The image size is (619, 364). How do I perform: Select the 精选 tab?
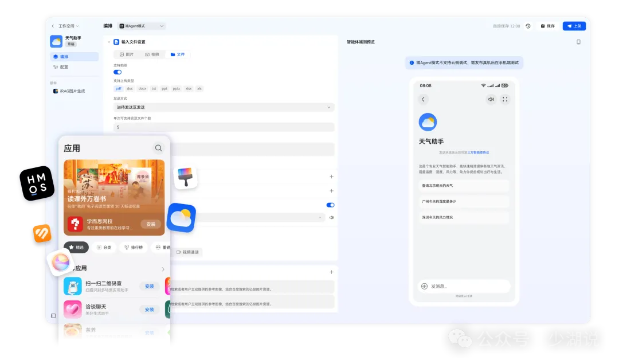click(x=76, y=248)
